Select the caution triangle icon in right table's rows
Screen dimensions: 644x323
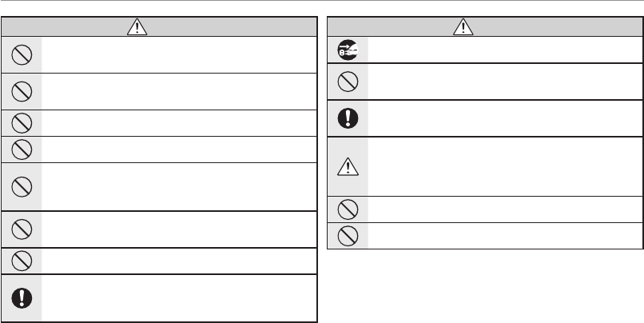tap(348, 165)
